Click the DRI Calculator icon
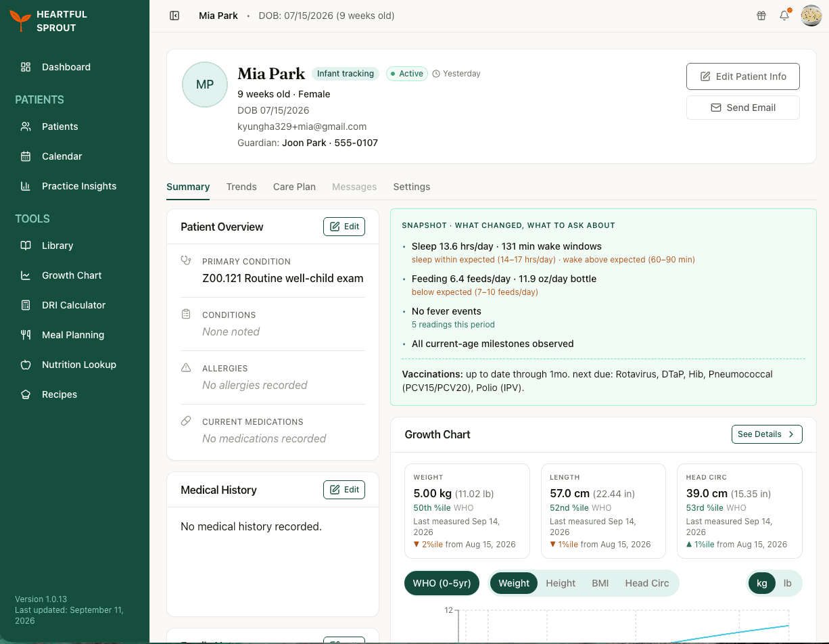Screen dimensions: 829x644 (26, 305)
